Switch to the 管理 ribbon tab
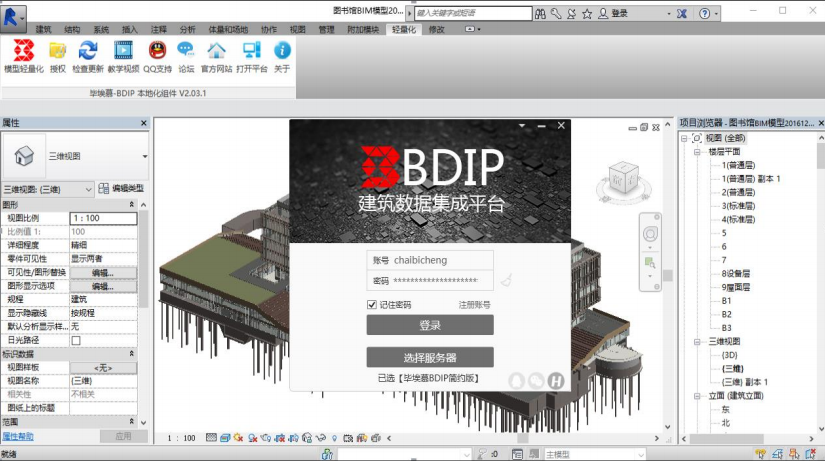The height and width of the screenshot is (461, 825). click(x=326, y=29)
